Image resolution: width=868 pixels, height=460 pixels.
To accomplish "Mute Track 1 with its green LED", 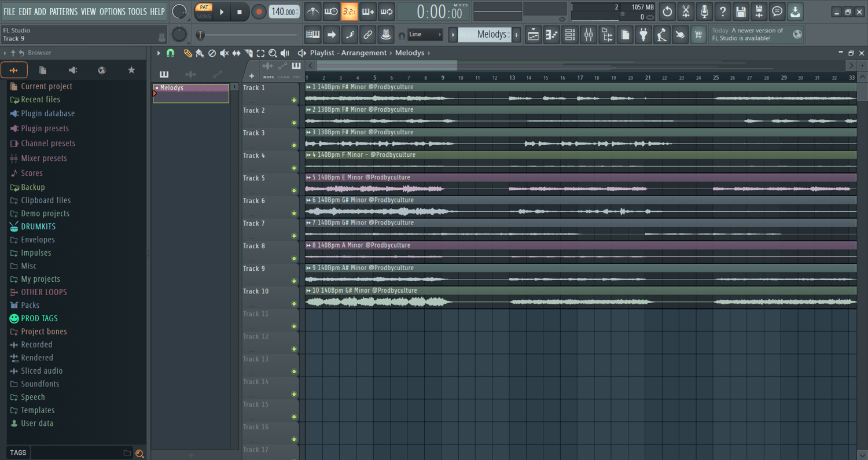I will pos(294,100).
